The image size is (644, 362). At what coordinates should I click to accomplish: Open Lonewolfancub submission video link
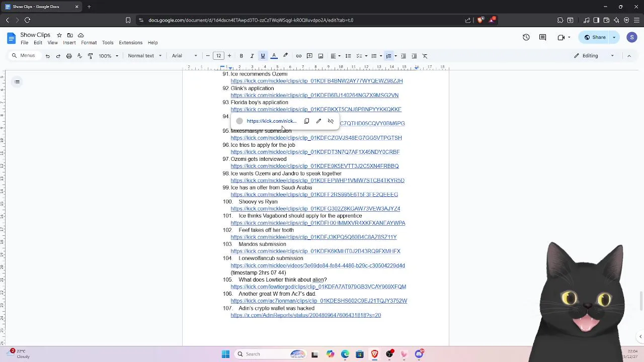317,265
